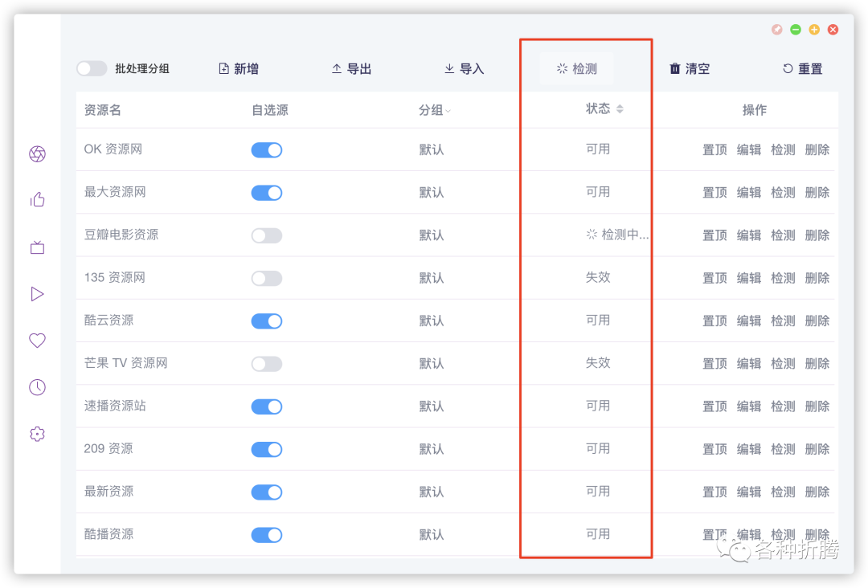Viewport: 868px width, 588px height.
Task: Click the 检测 detect toolbar icon
Action: 575,68
